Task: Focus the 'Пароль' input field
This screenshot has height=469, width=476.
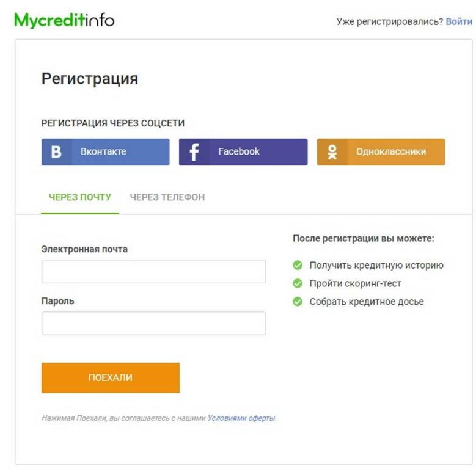Action: 153,324
